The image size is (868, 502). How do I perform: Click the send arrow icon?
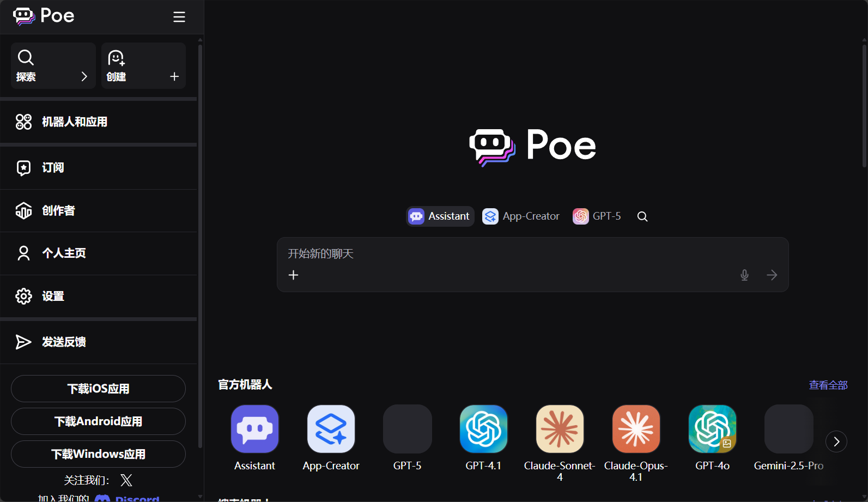tap(772, 275)
